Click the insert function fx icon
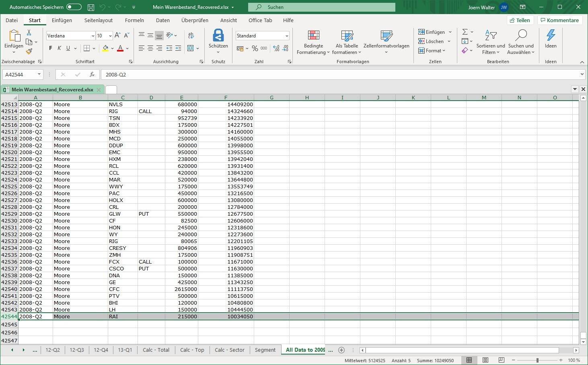 click(92, 74)
